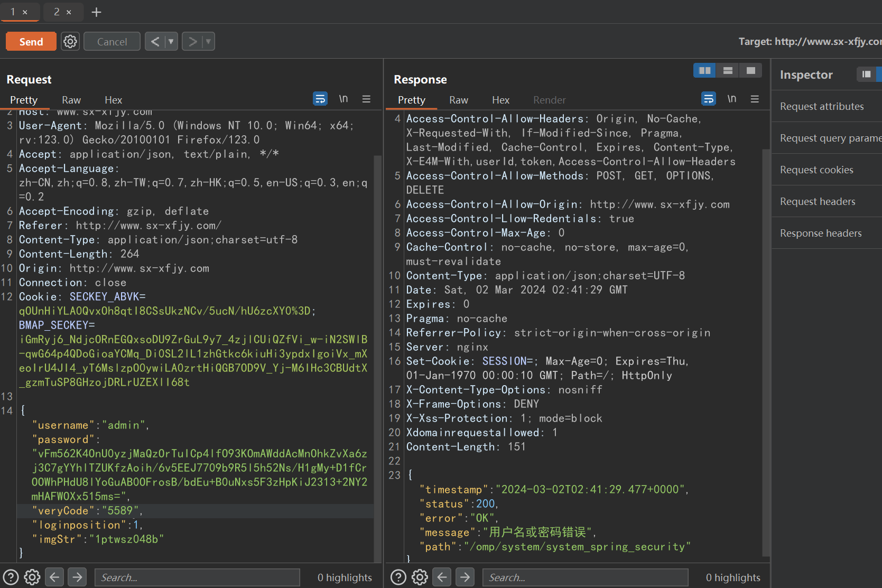The width and height of the screenshot is (882, 588).
Task: Open Response editor hamburger menu
Action: 755,99
